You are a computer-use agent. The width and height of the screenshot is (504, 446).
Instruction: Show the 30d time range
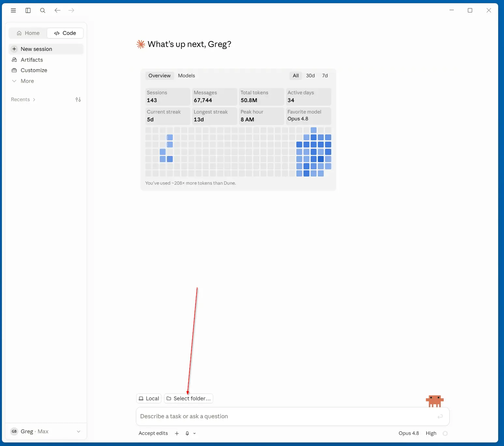tap(310, 76)
